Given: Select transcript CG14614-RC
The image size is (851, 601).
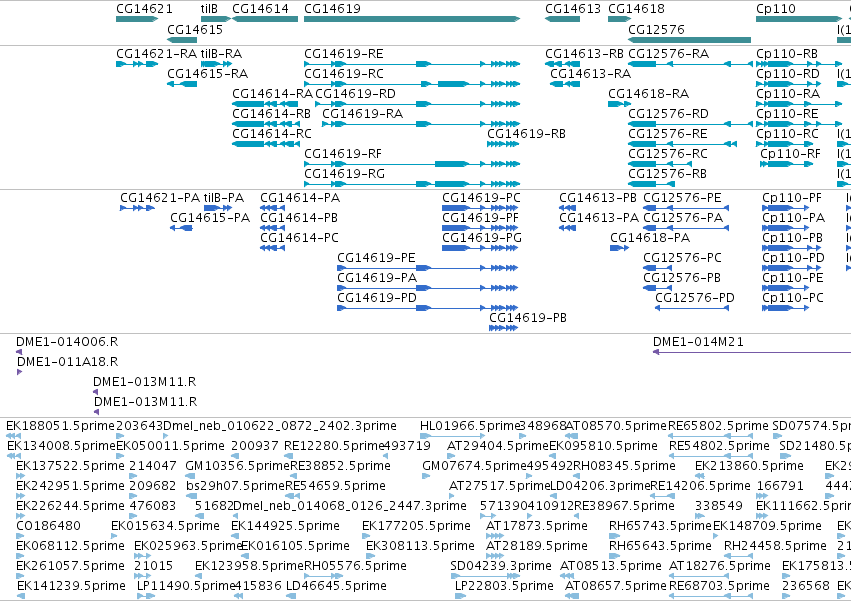Looking at the screenshot, I should coord(272,134).
